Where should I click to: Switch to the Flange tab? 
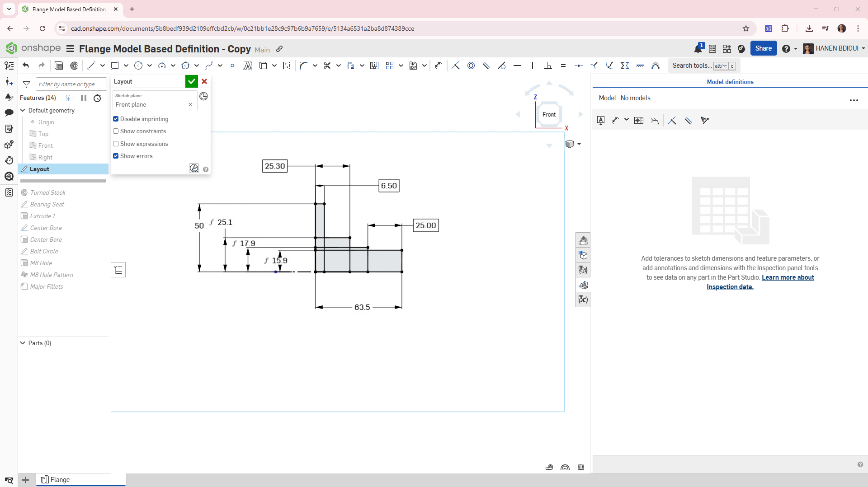tap(60, 480)
